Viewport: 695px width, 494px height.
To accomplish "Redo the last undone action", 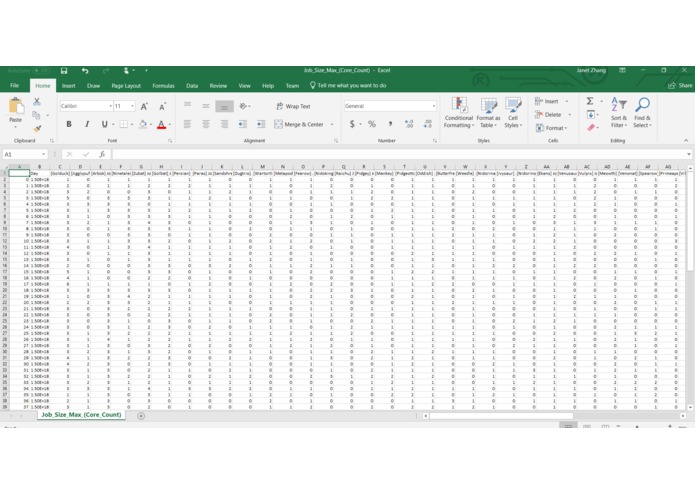I will click(x=105, y=70).
